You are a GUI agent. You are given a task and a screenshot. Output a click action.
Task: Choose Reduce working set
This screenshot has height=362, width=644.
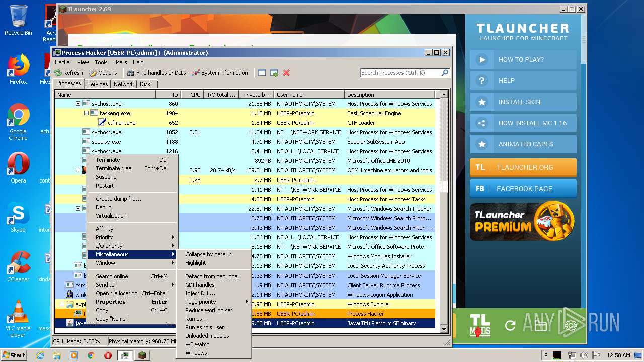point(214,310)
